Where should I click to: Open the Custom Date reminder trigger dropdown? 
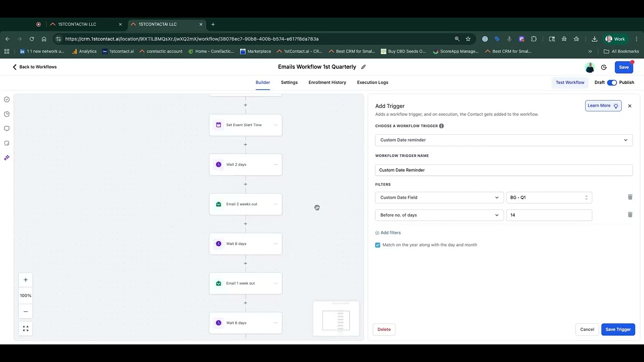(504, 140)
